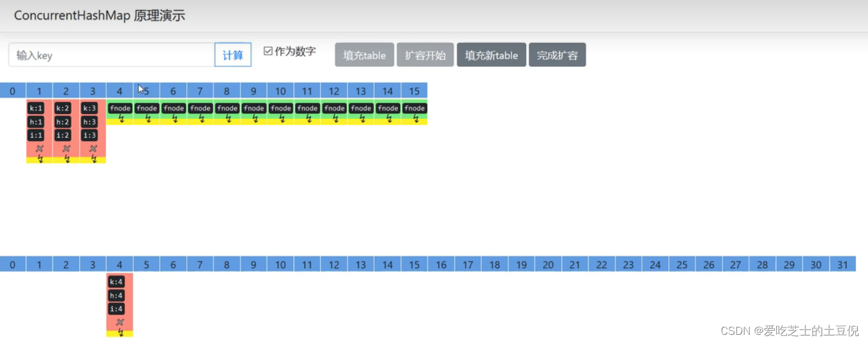
Task: Click the remove X icon under k:2 node
Action: (66, 148)
